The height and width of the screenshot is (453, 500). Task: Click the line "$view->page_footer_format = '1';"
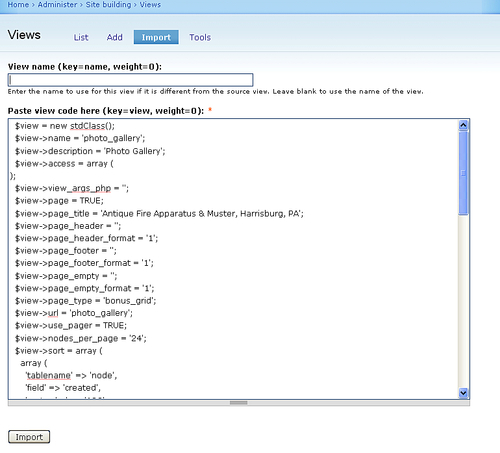84,263
